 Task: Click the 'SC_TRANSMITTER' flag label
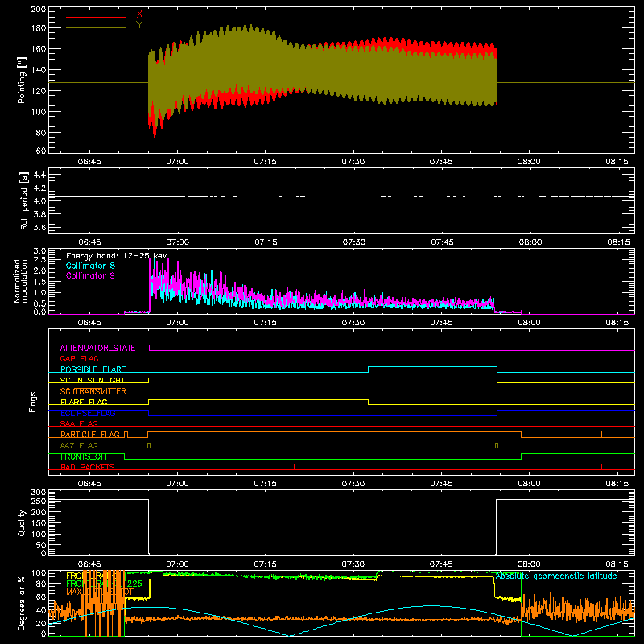93,391
